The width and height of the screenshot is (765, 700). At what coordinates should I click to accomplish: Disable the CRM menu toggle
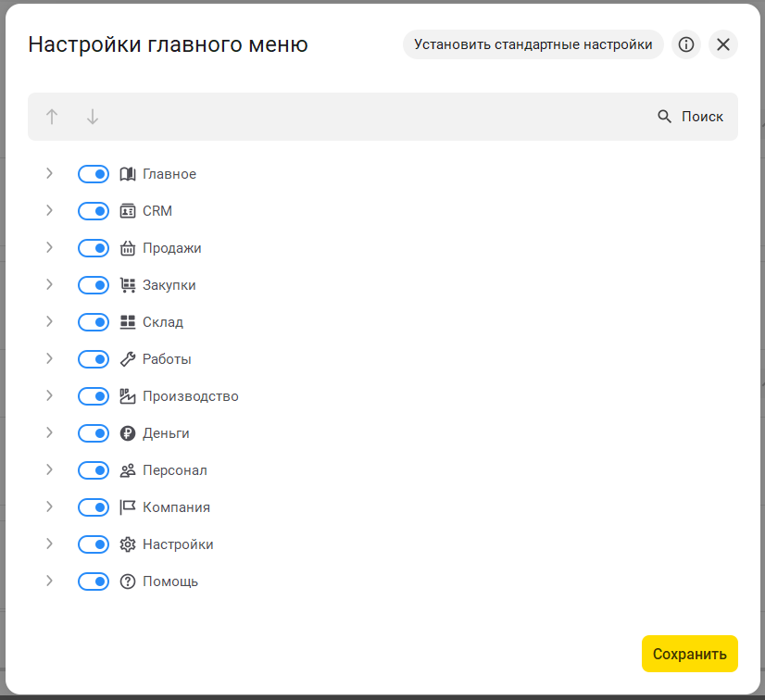[x=94, y=211]
